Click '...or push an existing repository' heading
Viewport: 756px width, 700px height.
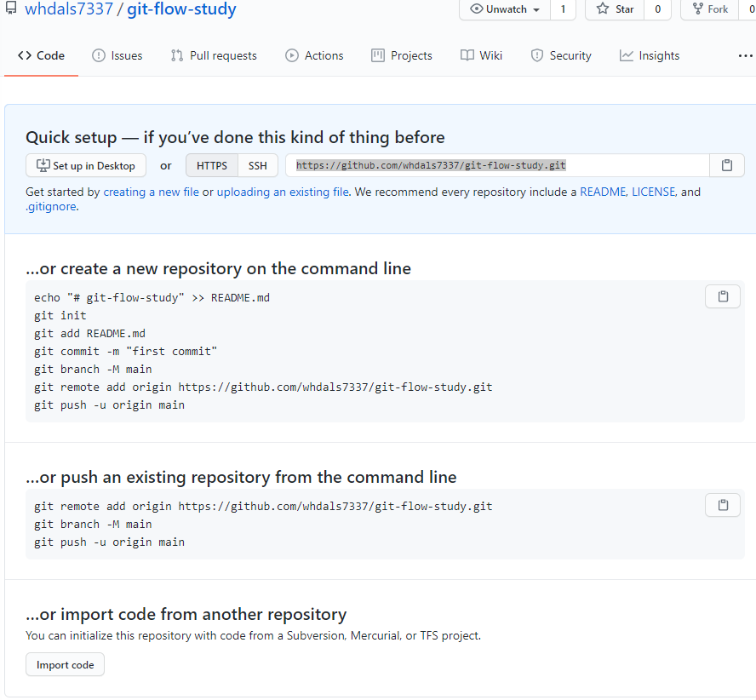[x=241, y=477]
